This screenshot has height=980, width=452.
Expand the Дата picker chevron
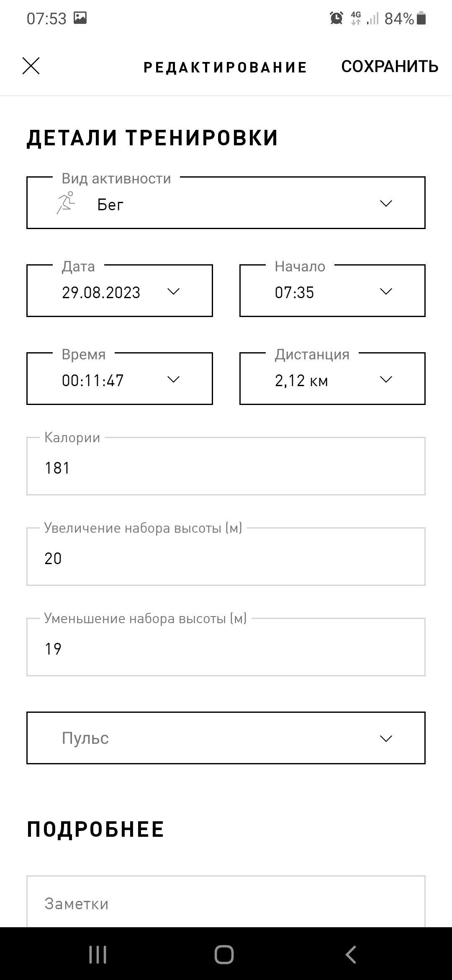173,291
